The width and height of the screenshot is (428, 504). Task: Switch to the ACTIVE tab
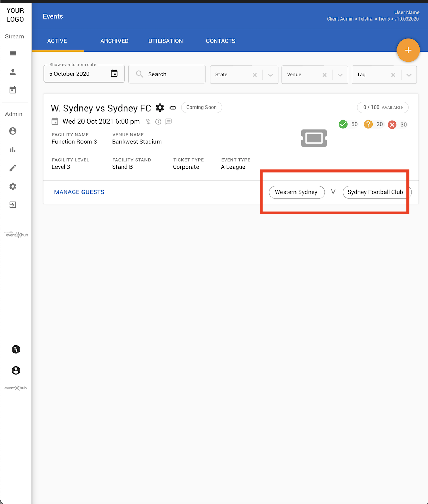(x=57, y=41)
